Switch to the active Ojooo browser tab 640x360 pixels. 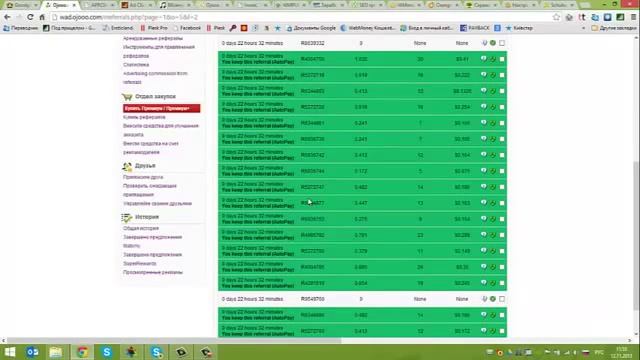[60, 5]
